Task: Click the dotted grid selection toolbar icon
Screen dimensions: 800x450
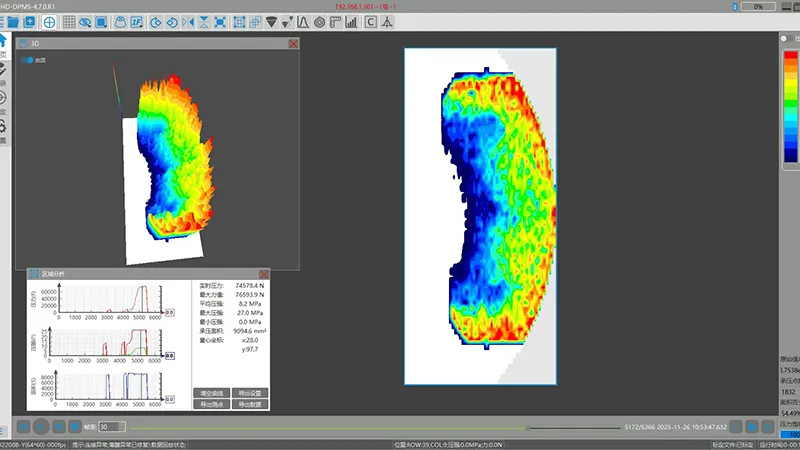Action: pos(239,22)
